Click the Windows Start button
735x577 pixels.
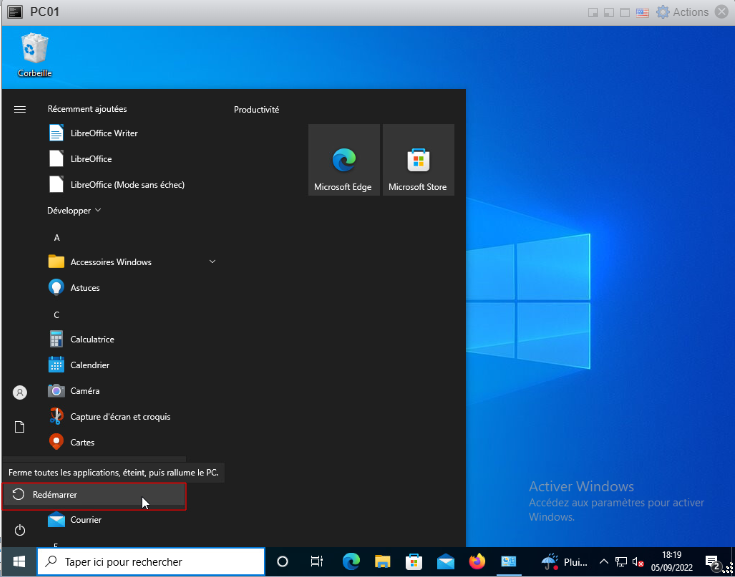(x=19, y=562)
